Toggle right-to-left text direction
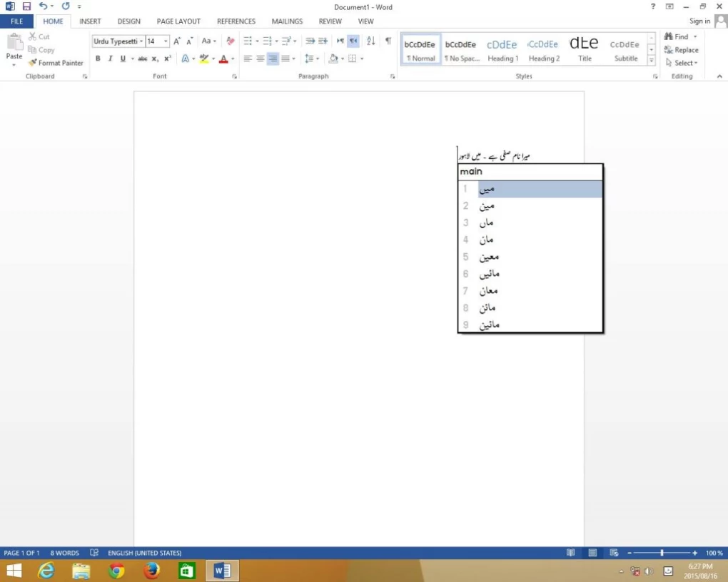This screenshot has width=728, height=582. (353, 41)
